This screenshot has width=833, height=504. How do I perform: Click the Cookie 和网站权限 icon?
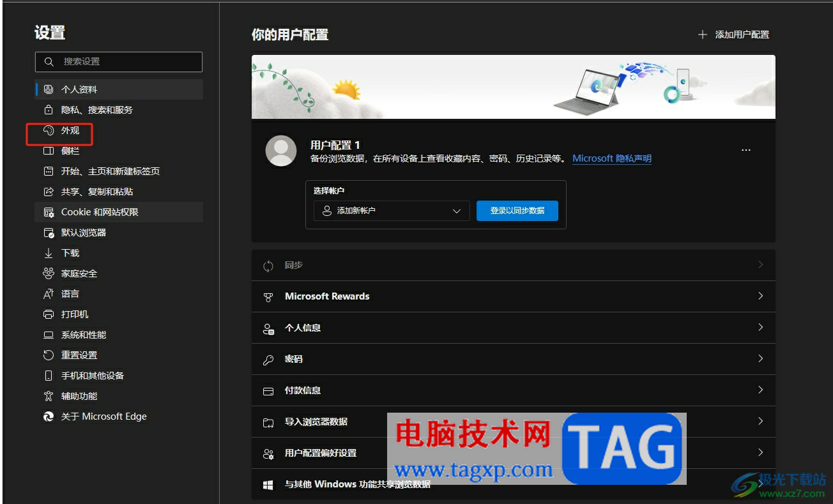(x=49, y=212)
